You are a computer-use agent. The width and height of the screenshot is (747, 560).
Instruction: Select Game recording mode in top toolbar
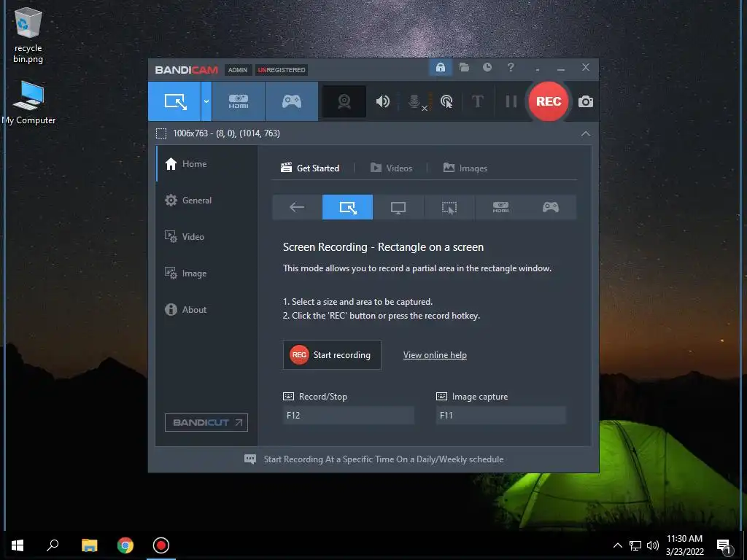[292, 101]
